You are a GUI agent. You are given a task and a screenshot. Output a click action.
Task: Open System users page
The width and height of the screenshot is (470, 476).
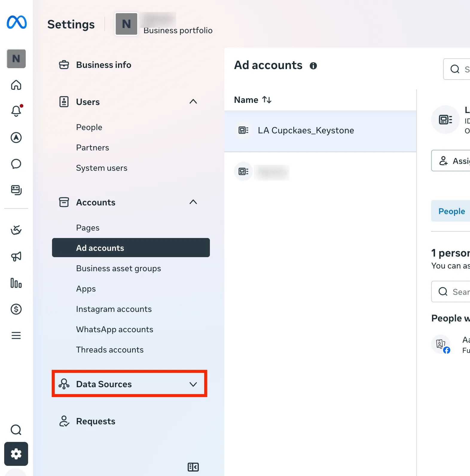pos(102,168)
